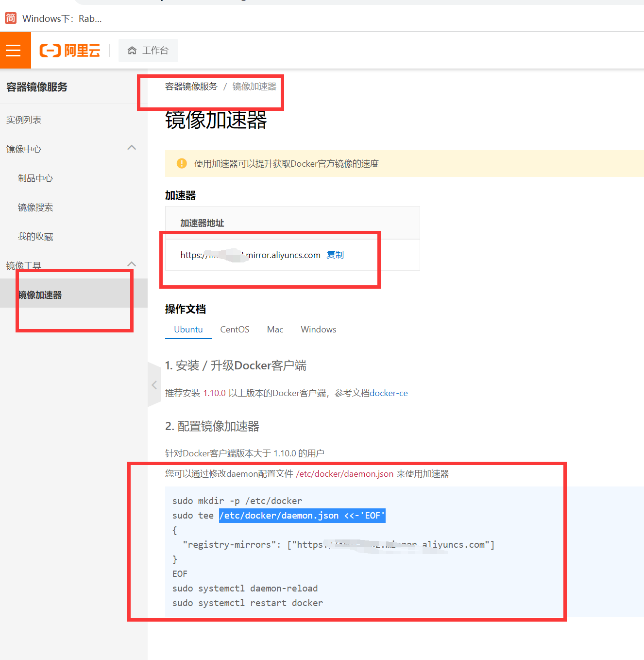Open the docker-ce documentation link
The image size is (644, 660).
pyautogui.click(x=389, y=393)
